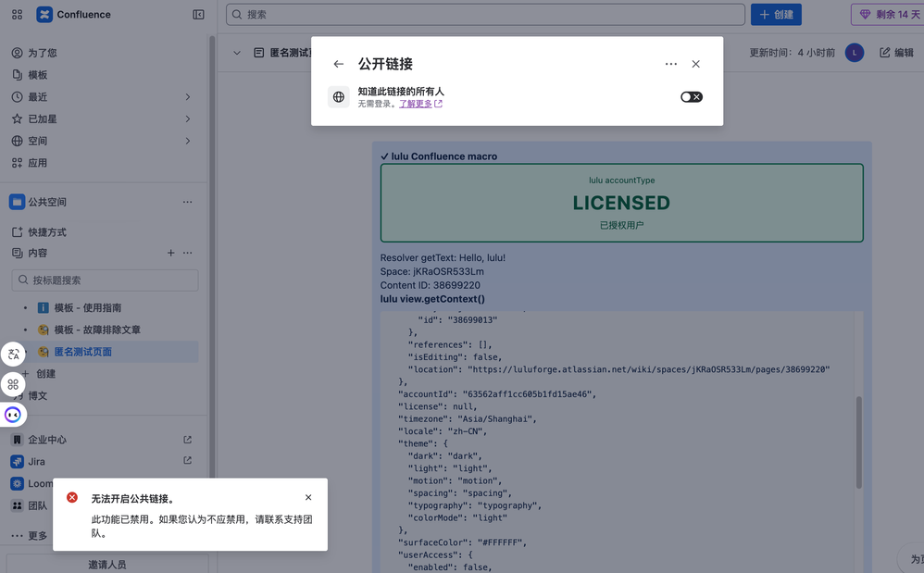924x573 pixels.
Task: Open the 剩余 14 天 trial button
Action: click(889, 15)
